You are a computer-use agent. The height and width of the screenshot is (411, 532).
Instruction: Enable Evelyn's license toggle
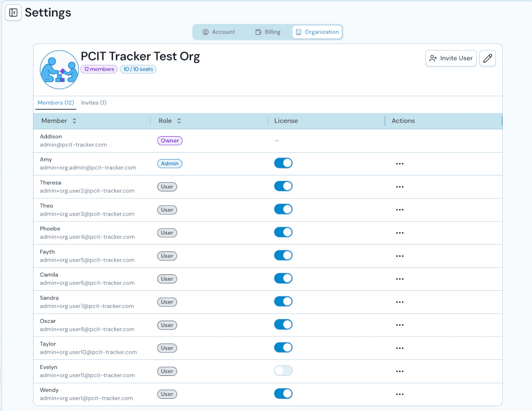283,371
